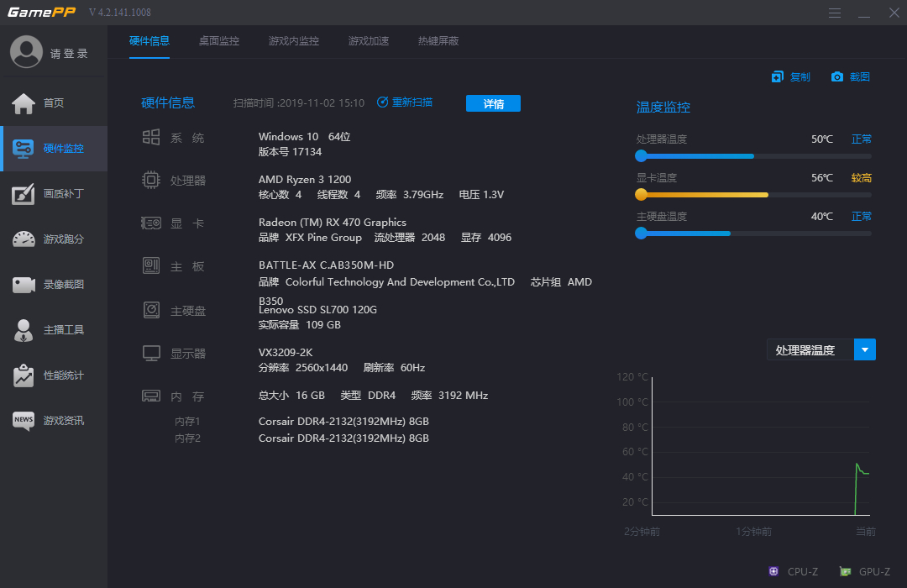The width and height of the screenshot is (907, 588).
Task: Click the 显卡温度 slider handle
Action: tap(642, 195)
